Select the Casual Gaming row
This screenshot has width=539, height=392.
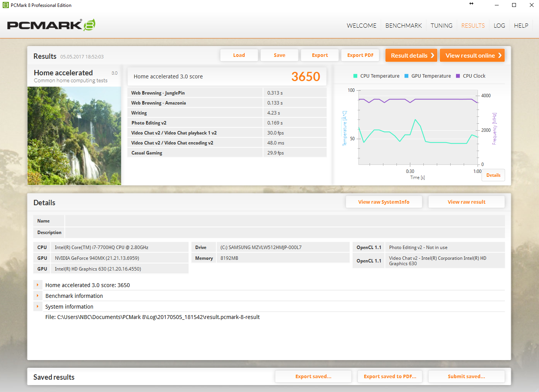click(x=227, y=153)
